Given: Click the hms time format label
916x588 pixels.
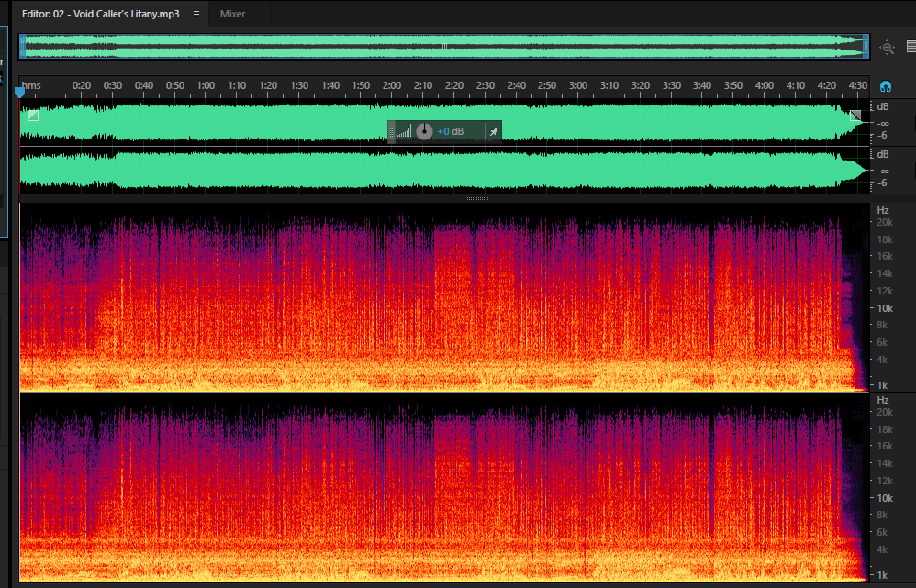Looking at the screenshot, I should [31, 85].
